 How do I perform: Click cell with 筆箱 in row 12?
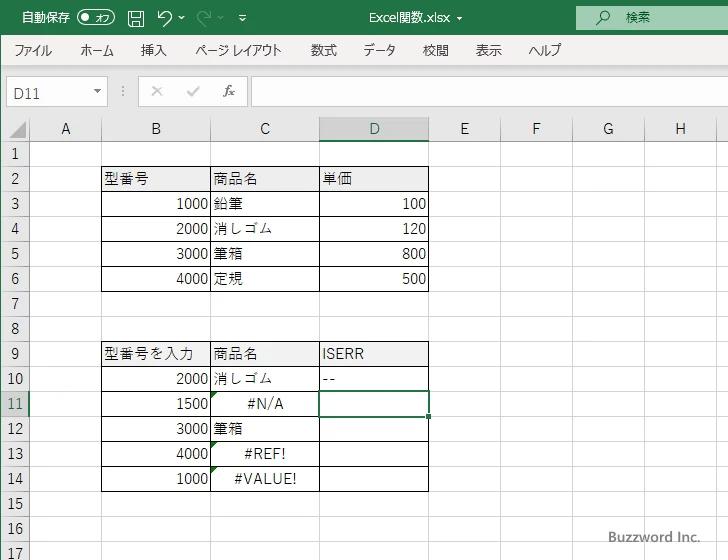click(265, 429)
